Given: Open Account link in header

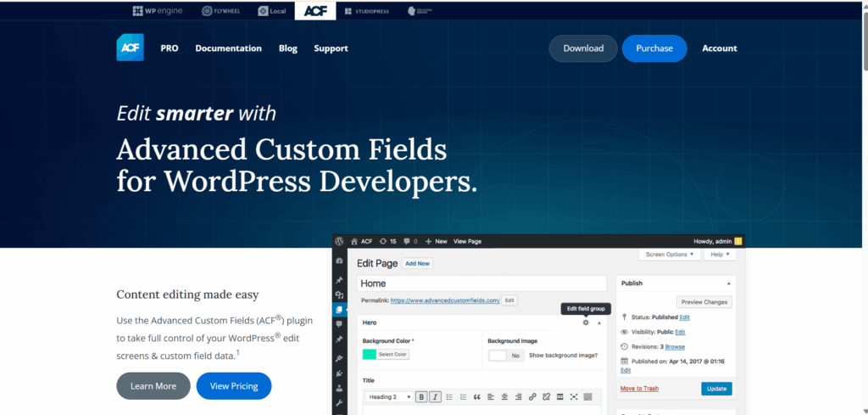Looking at the screenshot, I should [720, 48].
